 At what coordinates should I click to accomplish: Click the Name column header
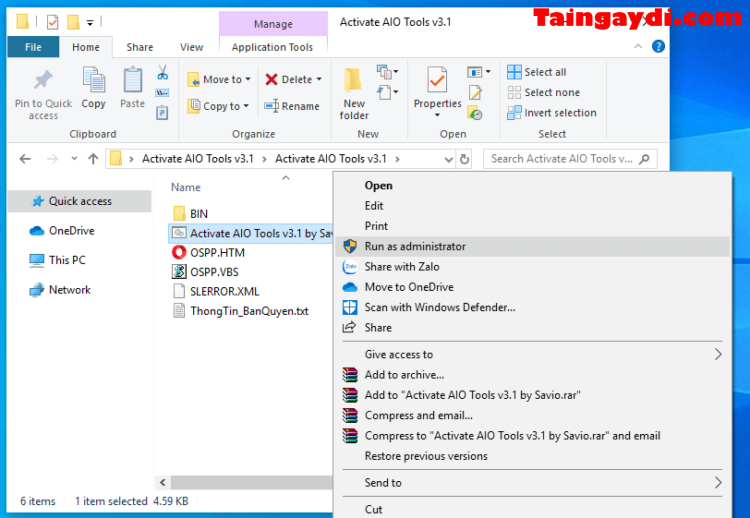point(186,187)
